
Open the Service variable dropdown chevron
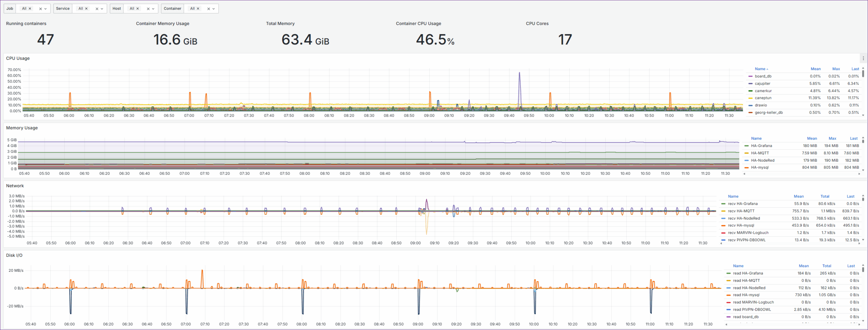pos(102,9)
